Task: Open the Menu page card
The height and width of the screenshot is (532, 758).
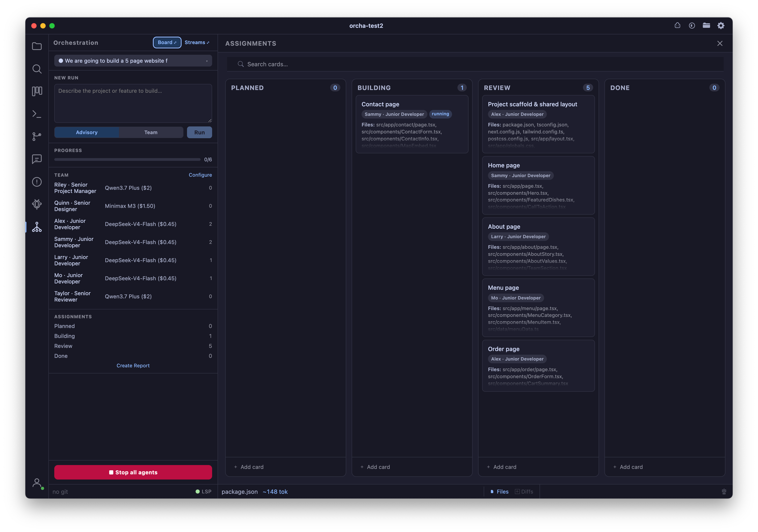Action: coord(538,308)
